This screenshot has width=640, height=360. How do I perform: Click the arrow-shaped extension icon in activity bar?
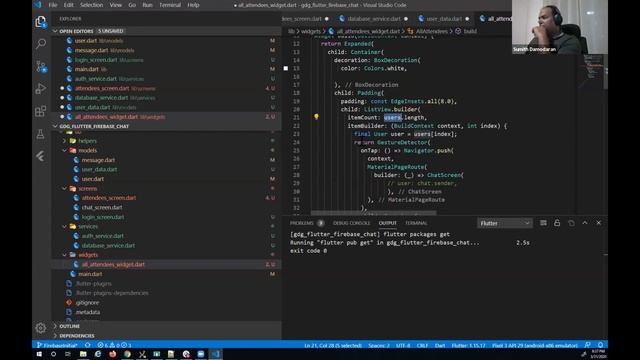click(x=40, y=156)
